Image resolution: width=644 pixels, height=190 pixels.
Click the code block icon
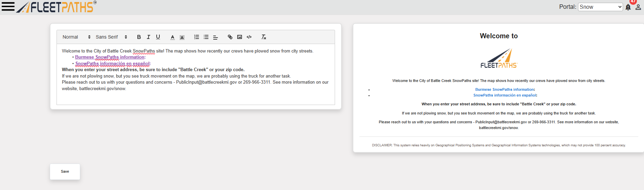[249, 37]
